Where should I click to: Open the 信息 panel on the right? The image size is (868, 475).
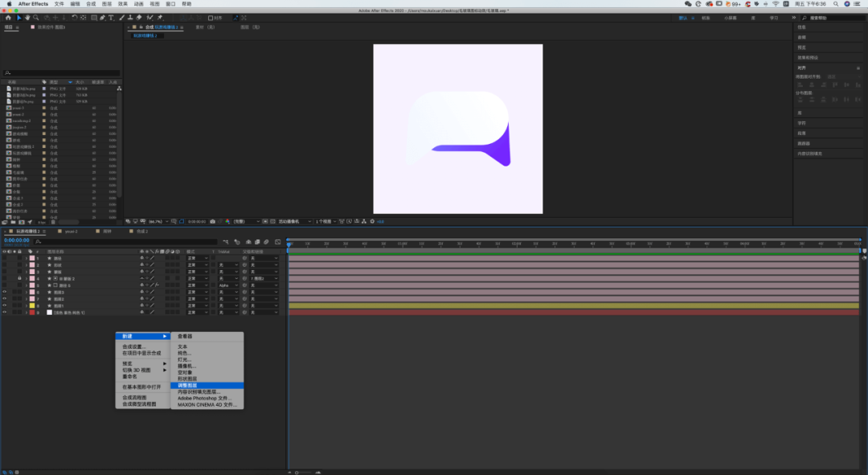[x=801, y=27]
